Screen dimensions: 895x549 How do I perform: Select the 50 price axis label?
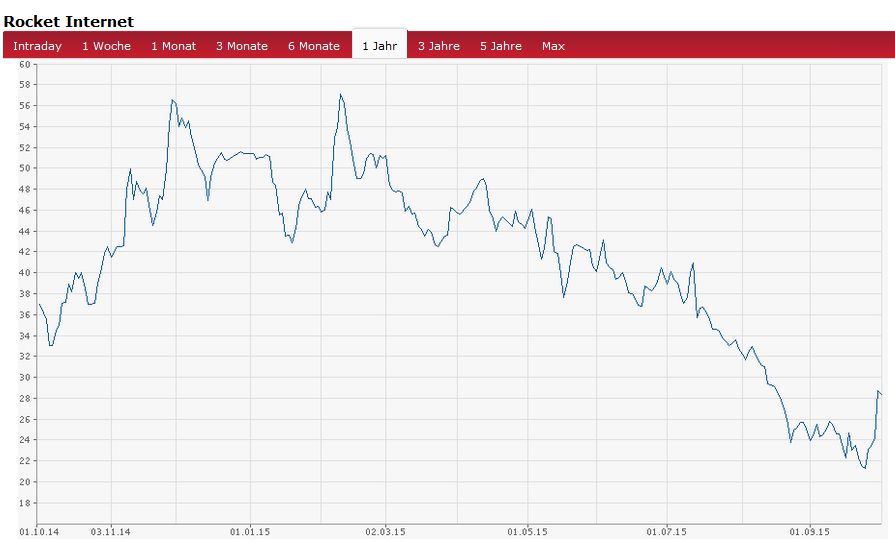coord(25,168)
